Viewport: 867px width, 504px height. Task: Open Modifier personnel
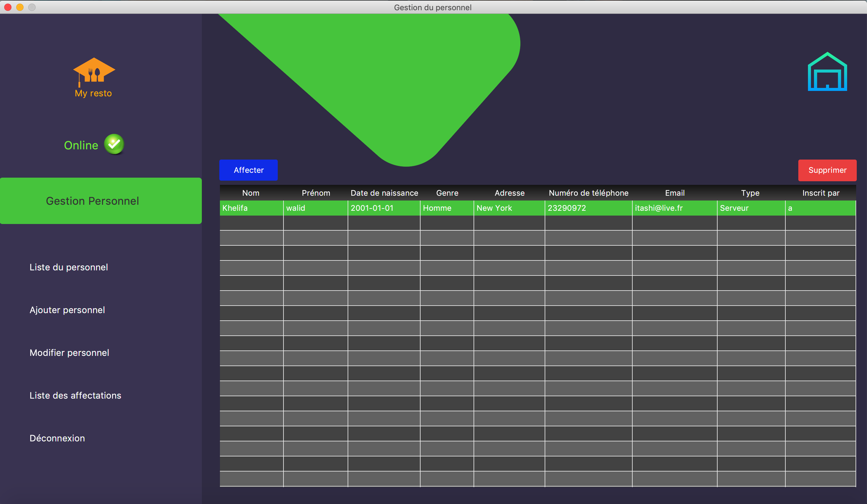(x=69, y=352)
